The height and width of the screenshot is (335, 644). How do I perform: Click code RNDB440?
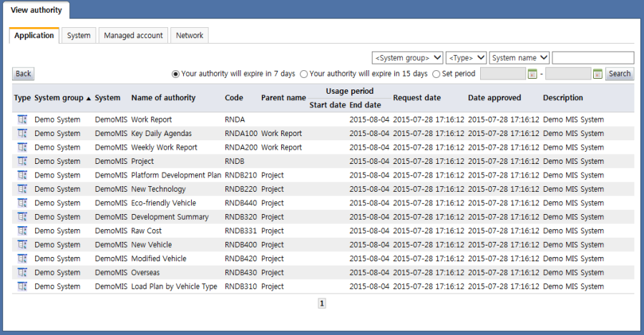(240, 203)
